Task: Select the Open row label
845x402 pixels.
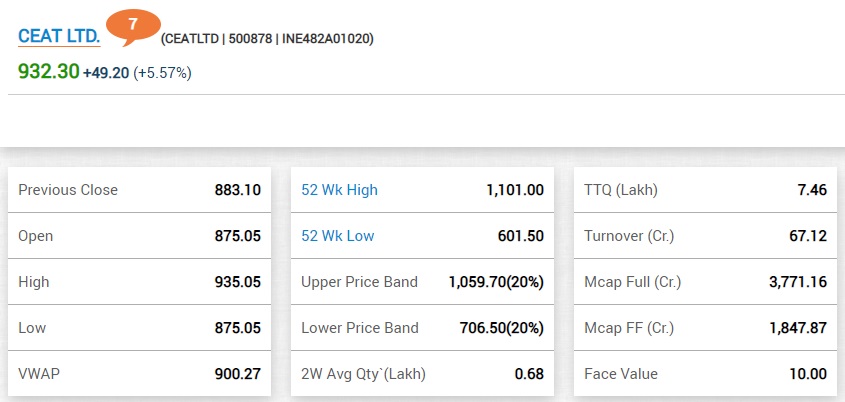Action: coord(36,236)
